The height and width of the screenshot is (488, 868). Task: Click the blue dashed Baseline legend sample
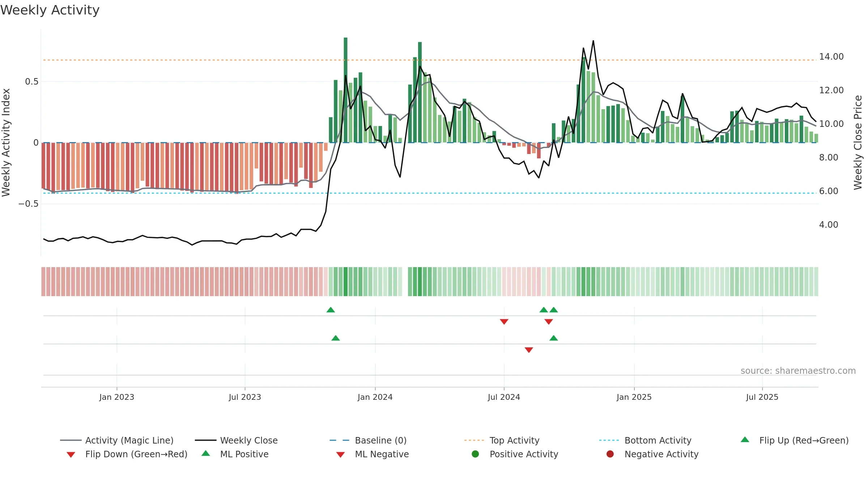tap(340, 440)
